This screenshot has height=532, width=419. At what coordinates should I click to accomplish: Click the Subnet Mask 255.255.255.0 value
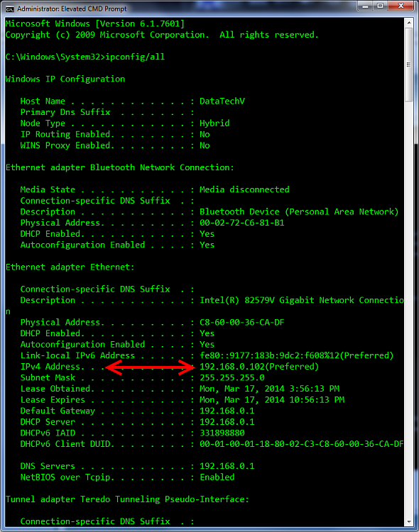[232, 377]
